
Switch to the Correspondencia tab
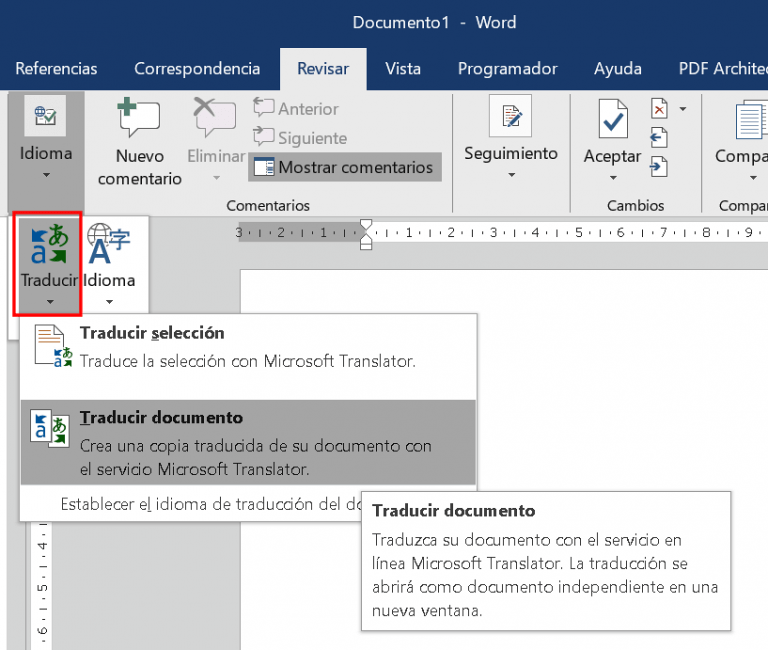197,69
